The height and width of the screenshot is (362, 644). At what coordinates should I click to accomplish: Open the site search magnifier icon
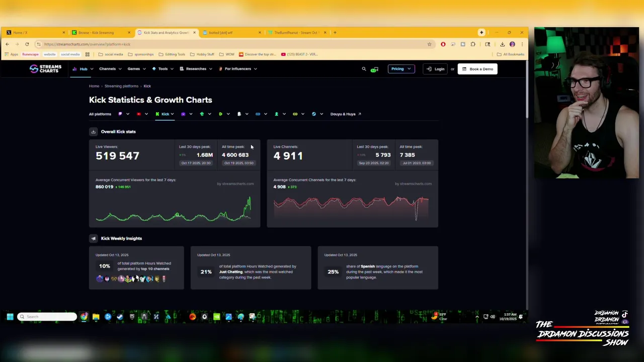[364, 69]
